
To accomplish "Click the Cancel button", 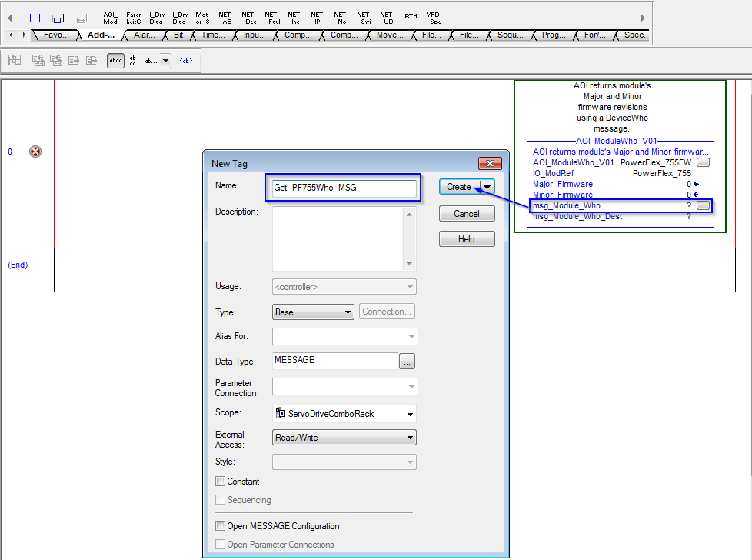I will point(467,213).
